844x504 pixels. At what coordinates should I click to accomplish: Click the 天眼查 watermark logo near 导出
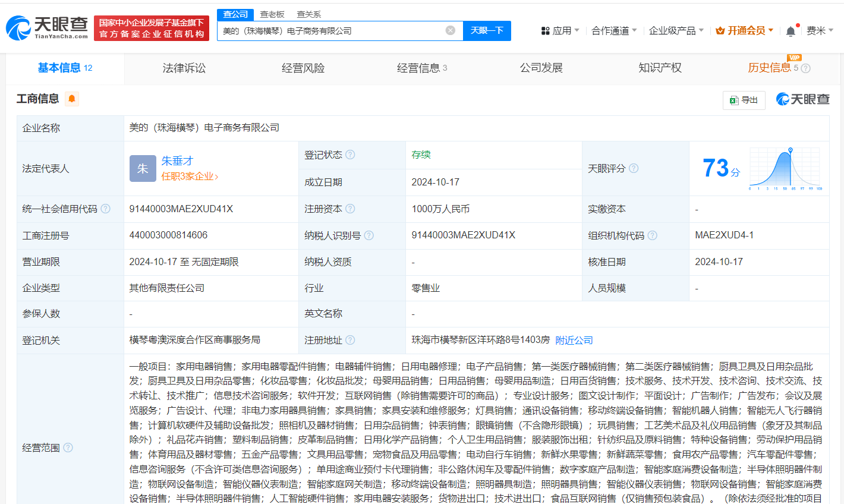point(802,99)
